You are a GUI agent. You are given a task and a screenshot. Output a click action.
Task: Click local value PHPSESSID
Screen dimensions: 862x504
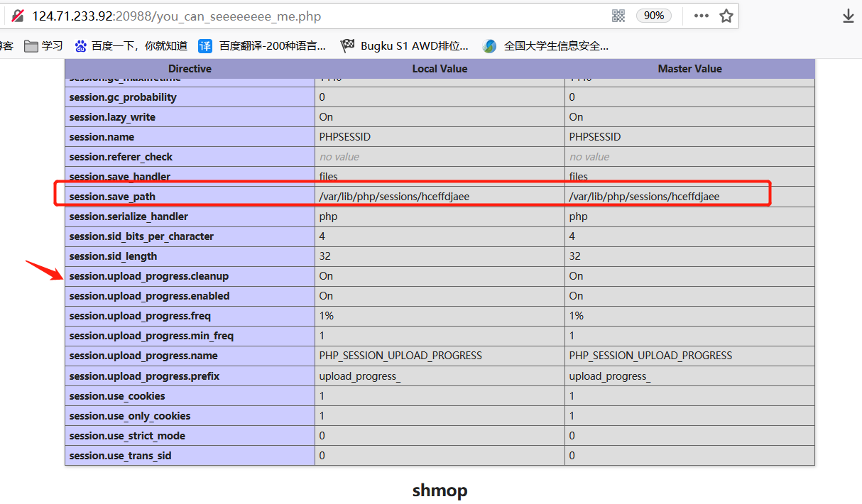[x=345, y=137]
